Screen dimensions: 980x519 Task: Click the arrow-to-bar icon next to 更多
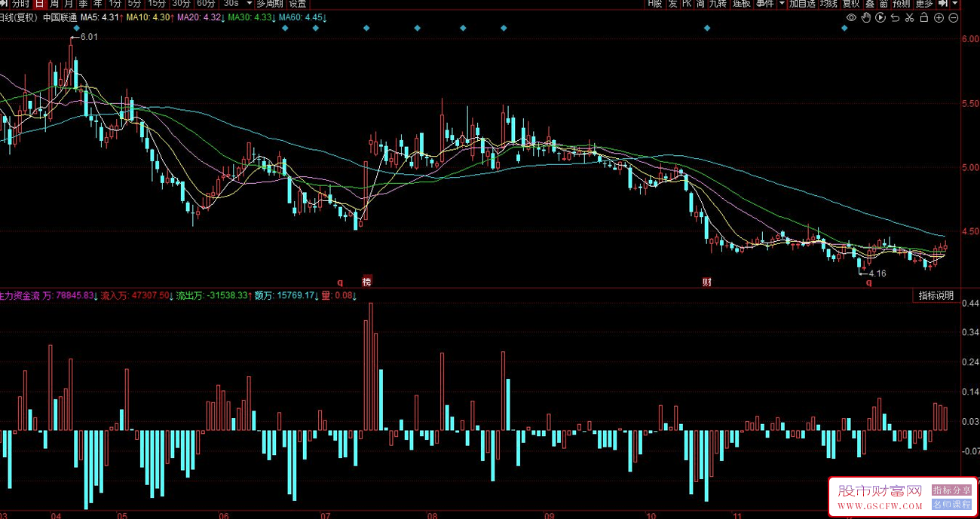point(943,4)
